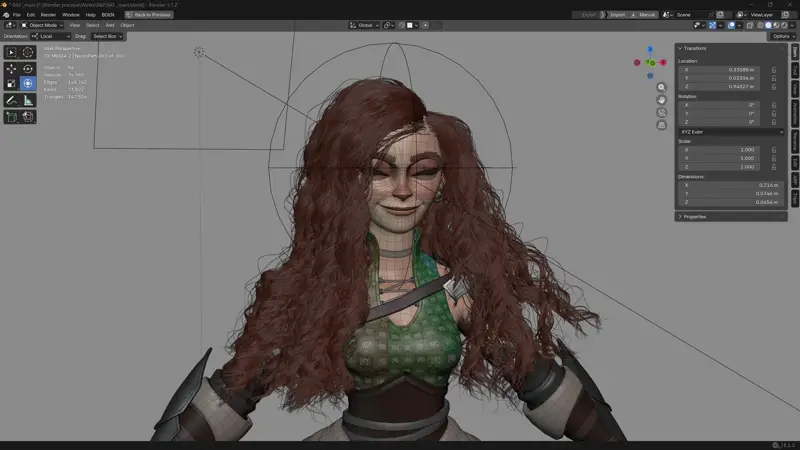Toggle the camera view navigation button

pyautogui.click(x=661, y=113)
